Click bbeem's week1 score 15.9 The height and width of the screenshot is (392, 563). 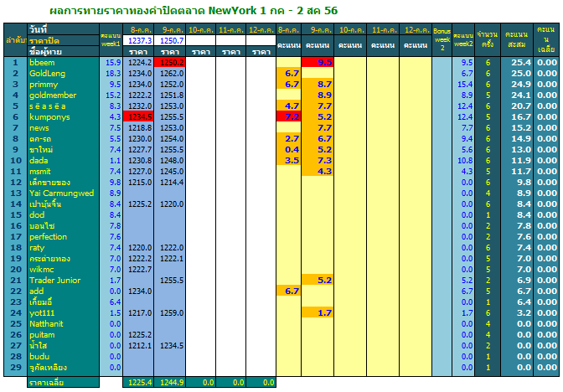tap(111, 63)
